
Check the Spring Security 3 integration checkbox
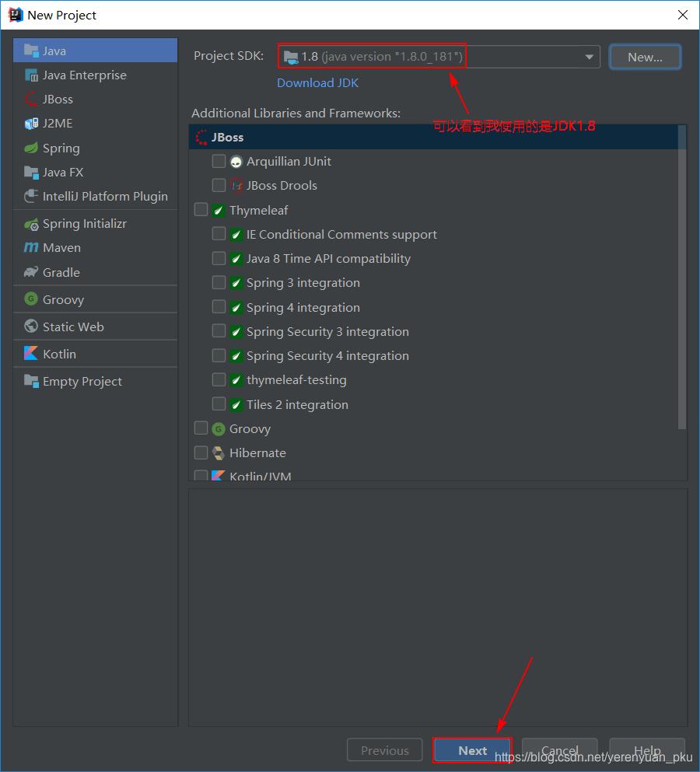tap(219, 331)
